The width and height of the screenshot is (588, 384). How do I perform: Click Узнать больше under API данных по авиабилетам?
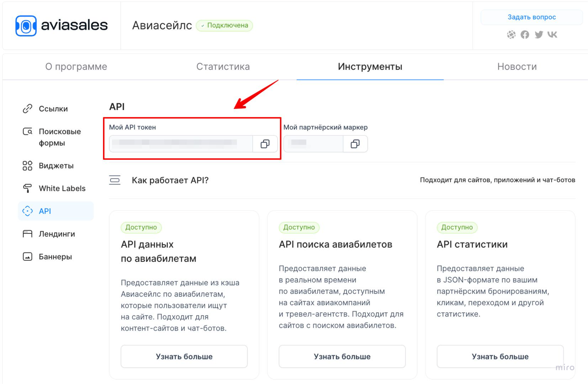pyautogui.click(x=184, y=356)
